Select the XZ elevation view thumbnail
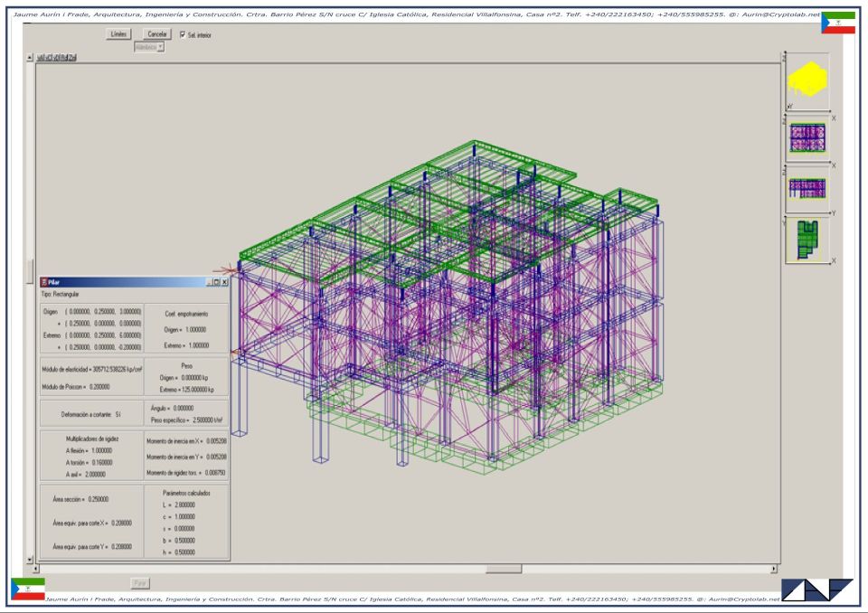868x613 pixels. click(x=808, y=137)
